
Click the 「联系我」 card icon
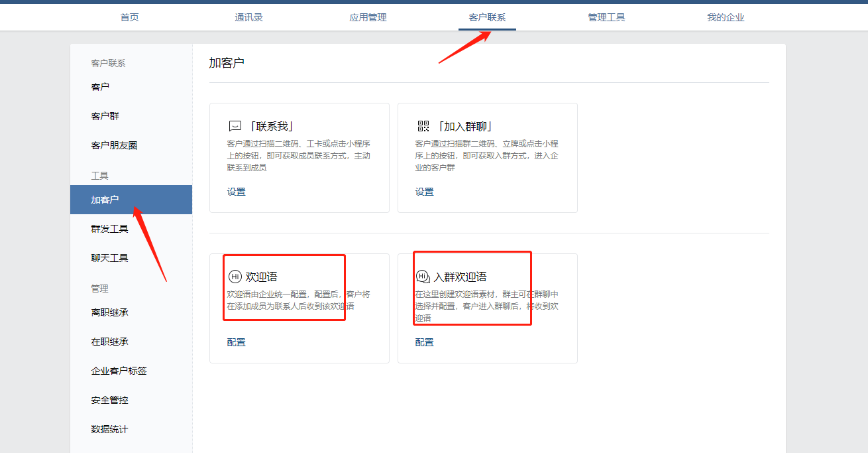pyautogui.click(x=235, y=126)
